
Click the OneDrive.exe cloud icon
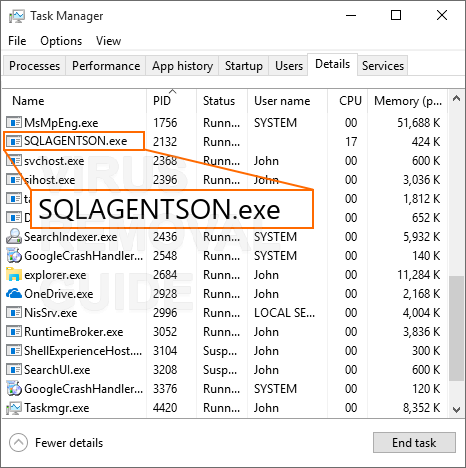14,294
